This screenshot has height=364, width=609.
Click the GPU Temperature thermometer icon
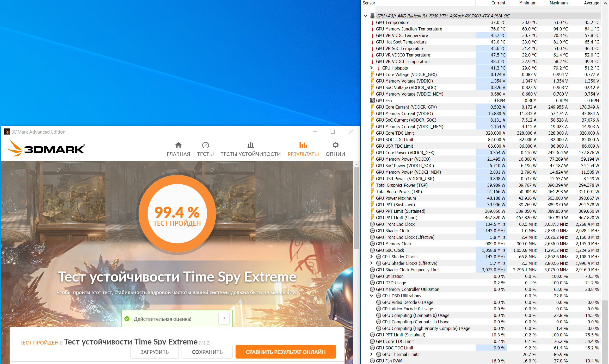coord(372,23)
